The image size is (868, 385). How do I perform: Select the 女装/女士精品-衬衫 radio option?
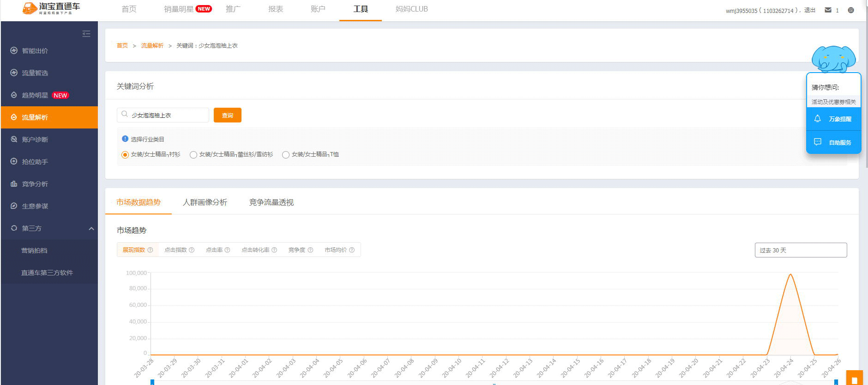click(x=125, y=155)
